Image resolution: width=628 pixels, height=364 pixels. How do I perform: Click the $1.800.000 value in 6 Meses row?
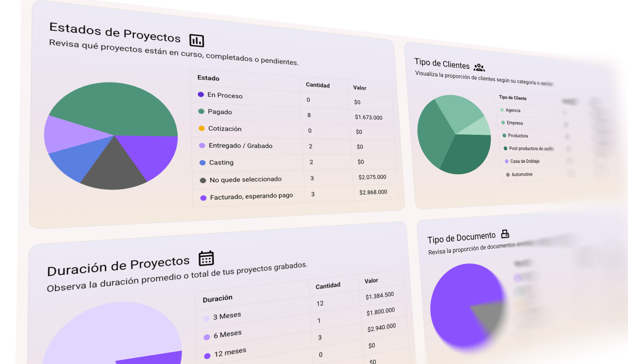(x=380, y=312)
